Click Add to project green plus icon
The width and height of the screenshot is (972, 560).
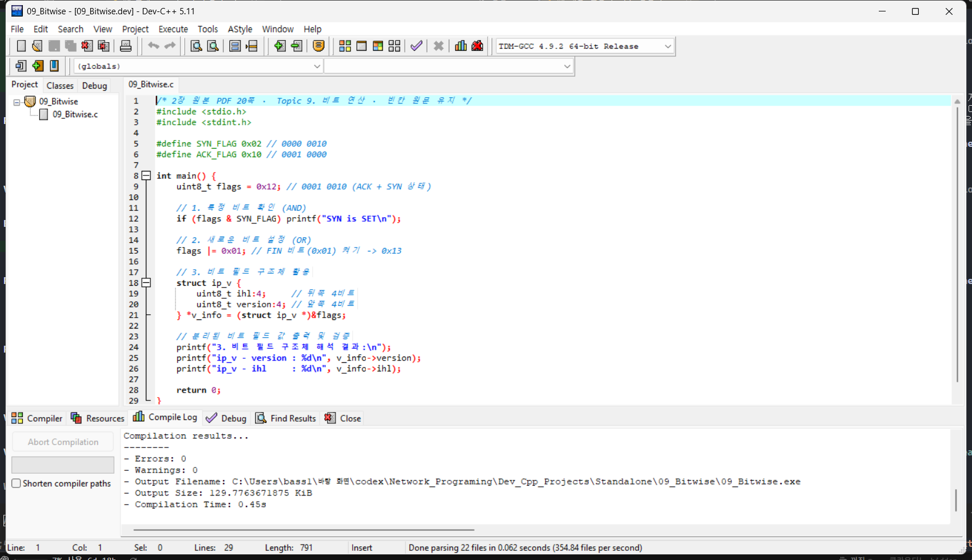pos(280,46)
